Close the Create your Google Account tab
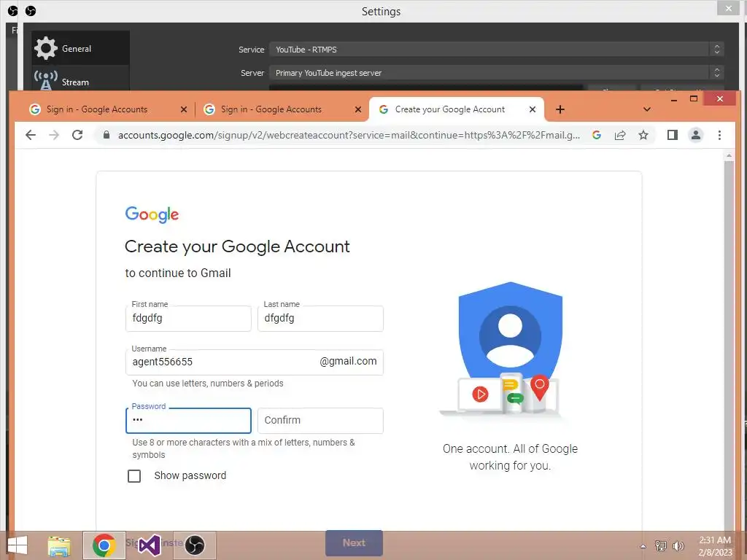The image size is (747, 560). point(533,109)
